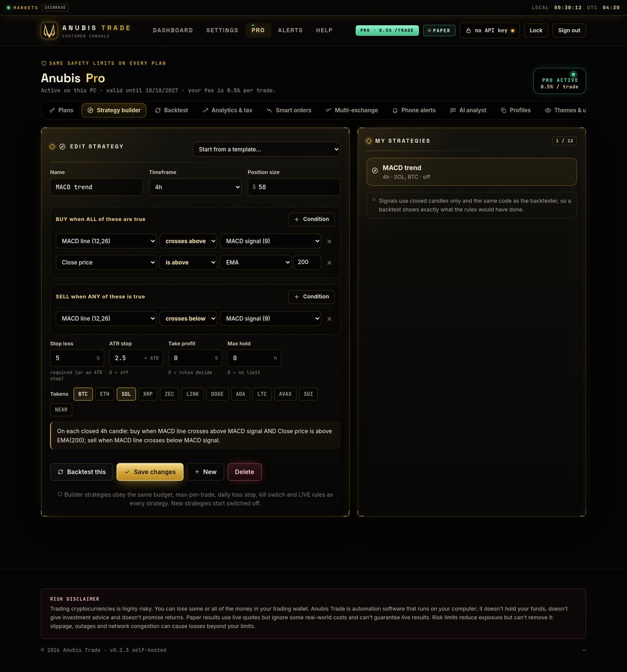Screen dimensions: 627x672
Task: Enable the ZEC token chip
Action: click(x=169, y=394)
